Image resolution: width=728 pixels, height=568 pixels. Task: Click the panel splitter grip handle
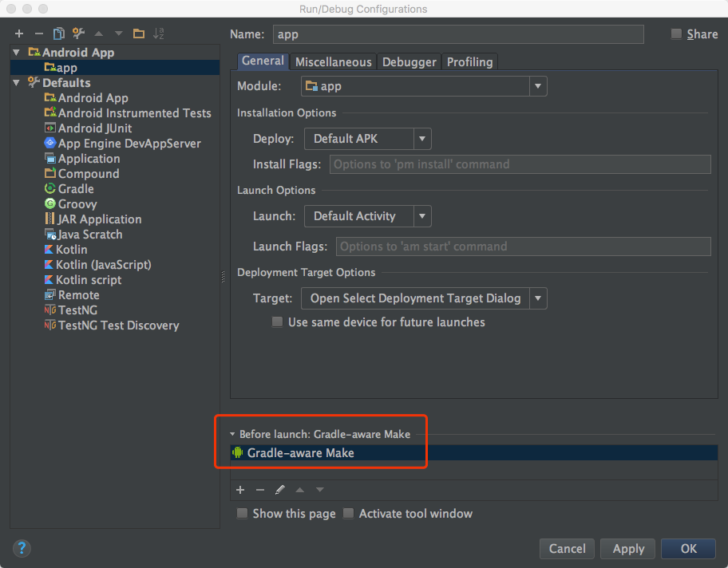(x=223, y=277)
